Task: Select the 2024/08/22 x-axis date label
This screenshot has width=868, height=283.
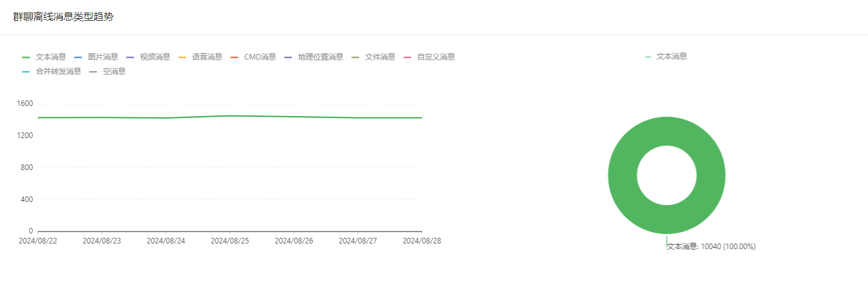Action: (x=38, y=241)
